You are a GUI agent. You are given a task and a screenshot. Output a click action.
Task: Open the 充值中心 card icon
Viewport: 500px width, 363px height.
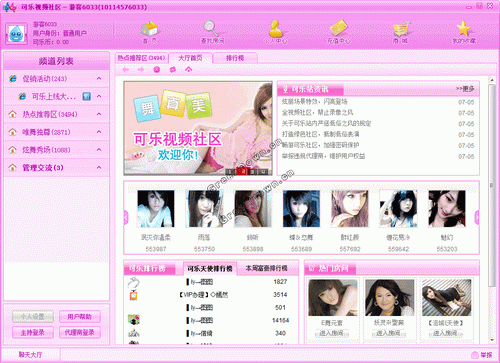point(338,29)
